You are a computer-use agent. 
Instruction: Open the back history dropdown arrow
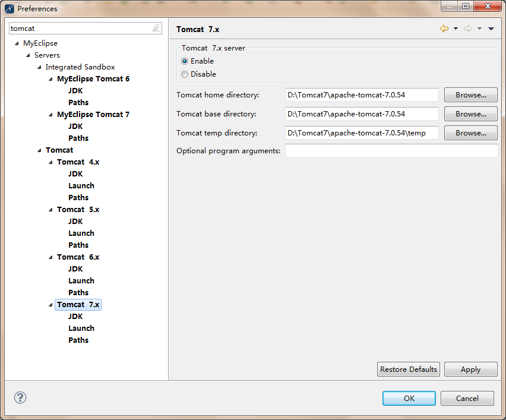click(x=456, y=29)
